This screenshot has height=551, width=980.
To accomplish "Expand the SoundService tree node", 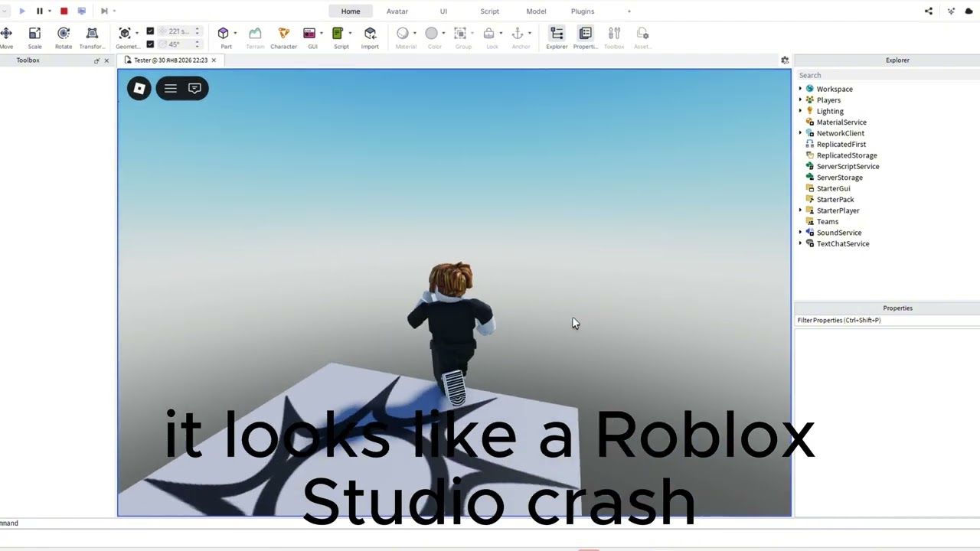I will [801, 233].
